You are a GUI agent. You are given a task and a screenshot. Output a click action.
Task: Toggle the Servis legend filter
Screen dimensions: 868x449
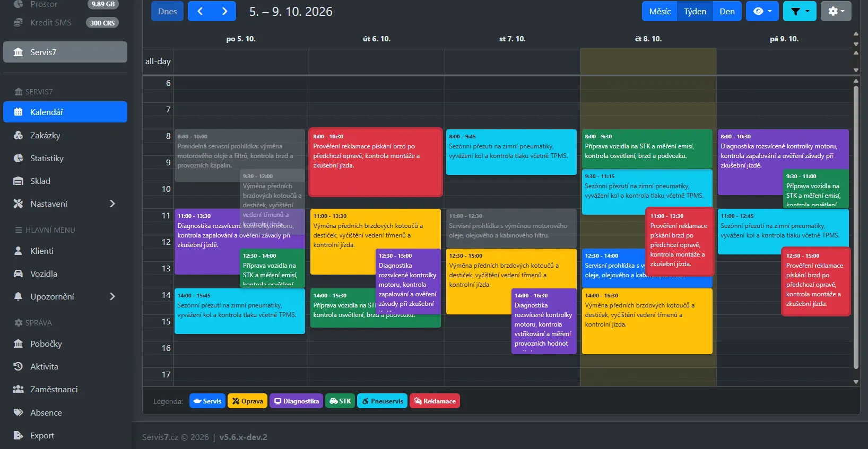coord(207,401)
